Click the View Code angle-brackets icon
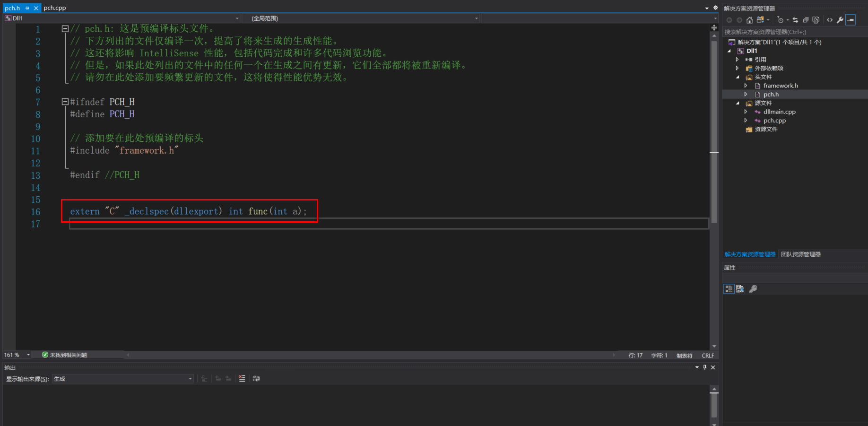868x426 pixels. click(x=830, y=20)
